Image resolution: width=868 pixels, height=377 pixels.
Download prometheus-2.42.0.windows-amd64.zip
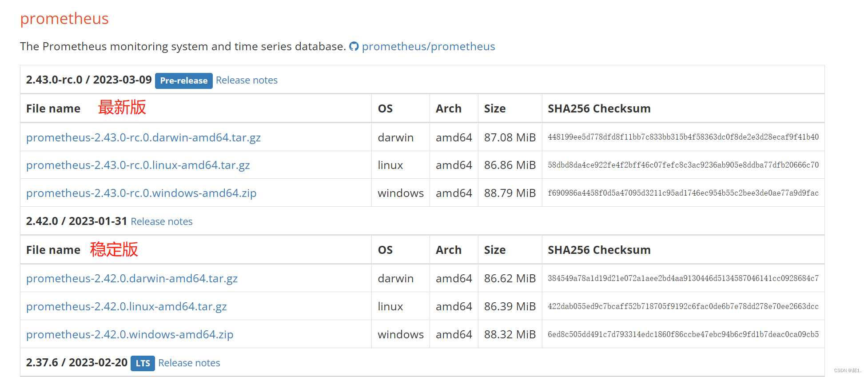pos(129,334)
